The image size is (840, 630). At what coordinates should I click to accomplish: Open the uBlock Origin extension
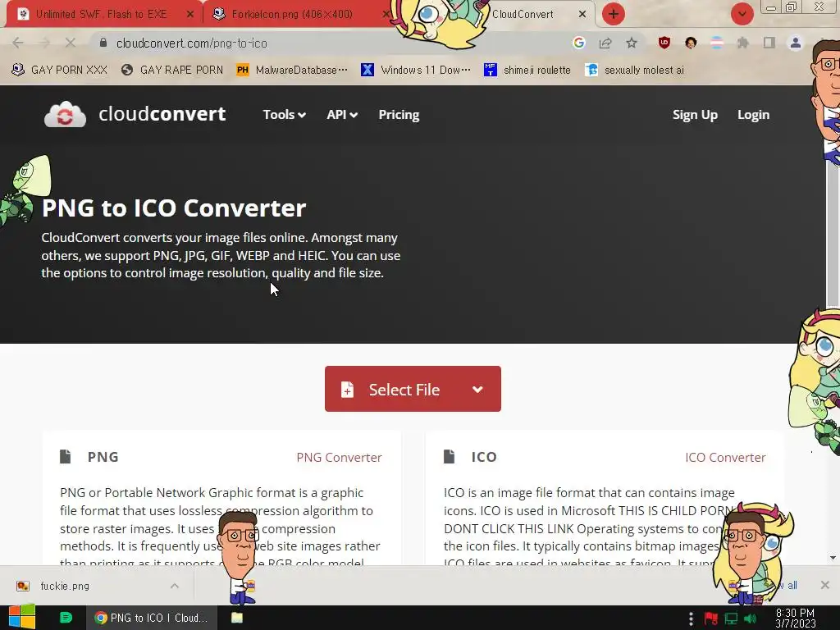[x=664, y=43]
